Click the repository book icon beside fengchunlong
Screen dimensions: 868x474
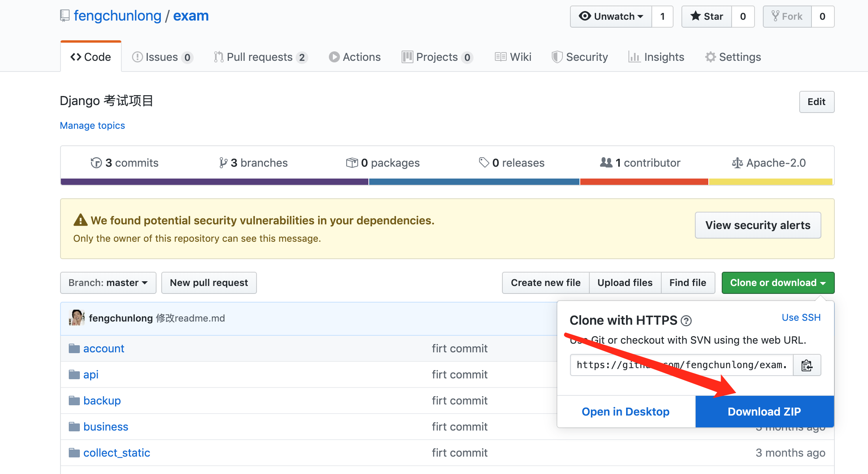click(x=65, y=16)
